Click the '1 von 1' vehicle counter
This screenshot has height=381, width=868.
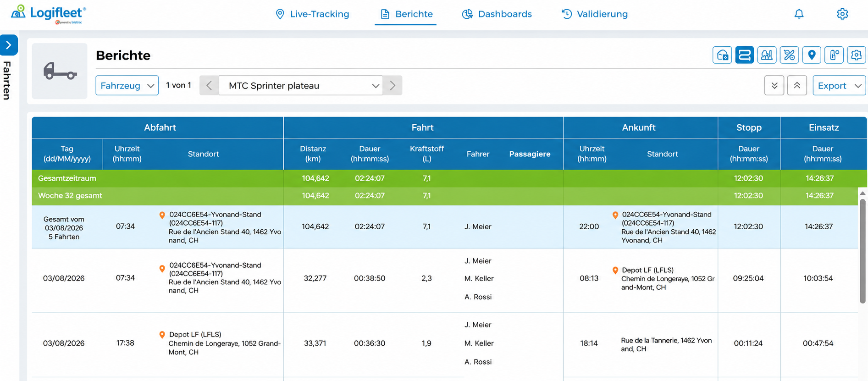pos(178,85)
